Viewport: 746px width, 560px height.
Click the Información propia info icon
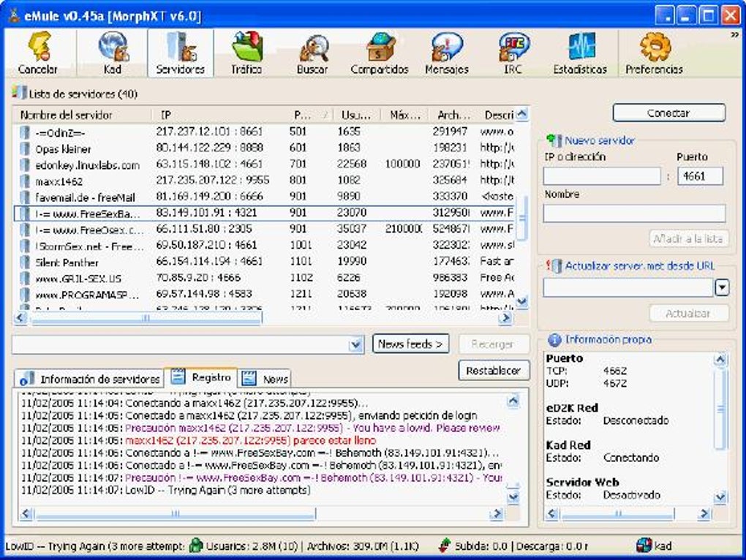tap(554, 340)
